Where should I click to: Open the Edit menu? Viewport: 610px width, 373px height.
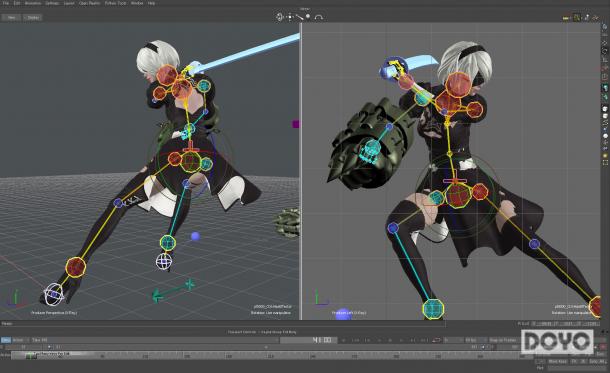(x=17, y=3)
